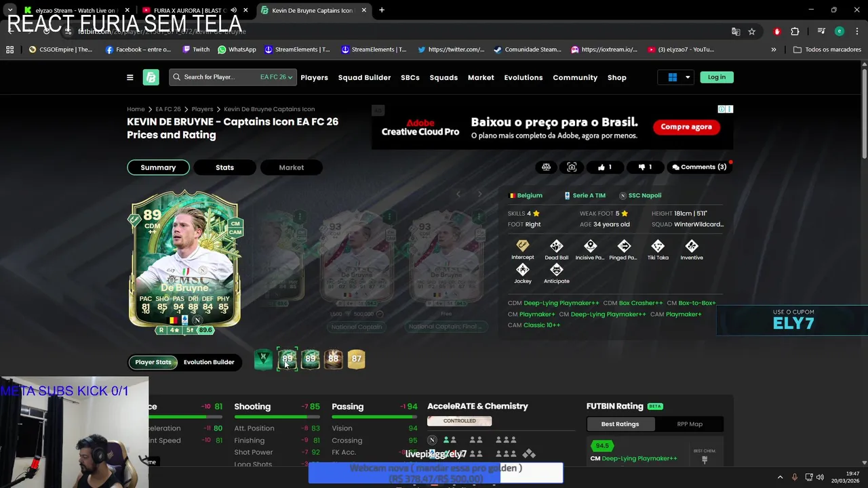
Task: Click the card screenshot camera icon
Action: click(x=572, y=167)
